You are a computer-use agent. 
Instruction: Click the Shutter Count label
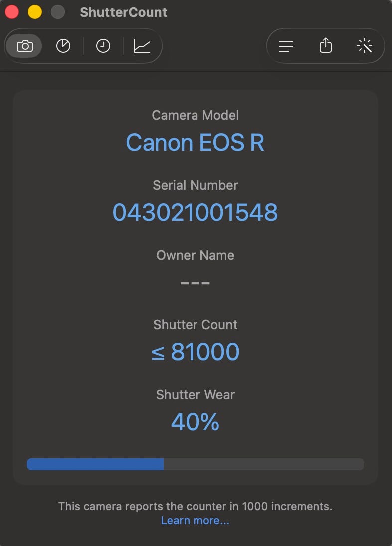195,325
